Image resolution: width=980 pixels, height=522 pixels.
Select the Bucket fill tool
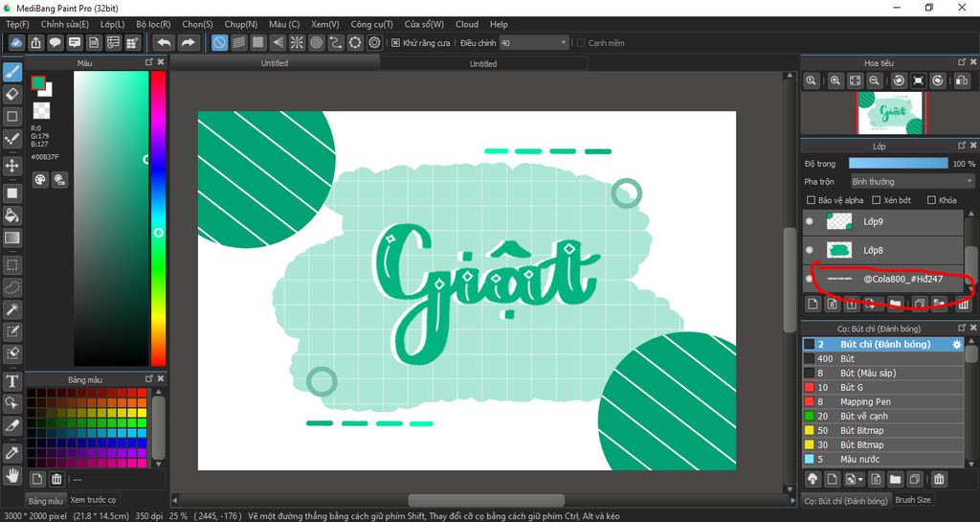click(x=12, y=216)
